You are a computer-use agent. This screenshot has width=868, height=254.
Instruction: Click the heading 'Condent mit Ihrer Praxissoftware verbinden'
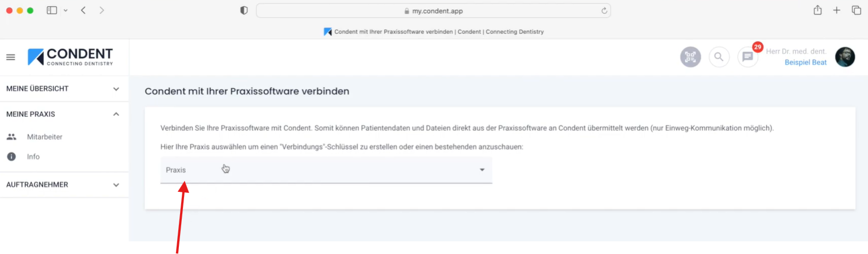[247, 91]
